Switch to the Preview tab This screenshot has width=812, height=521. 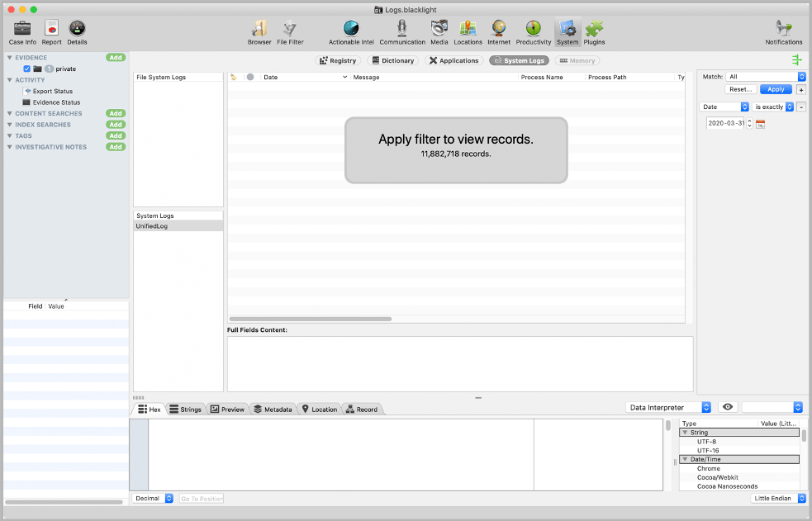(227, 410)
